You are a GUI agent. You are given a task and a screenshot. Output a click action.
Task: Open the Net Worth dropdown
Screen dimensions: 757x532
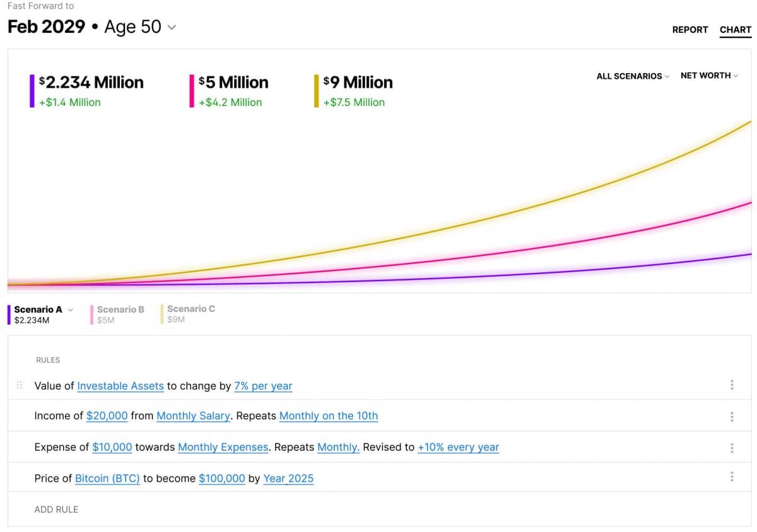point(709,76)
